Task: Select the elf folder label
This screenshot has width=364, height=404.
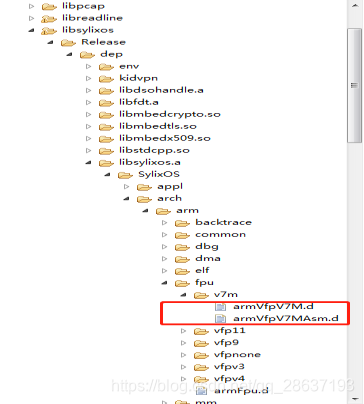Action: pos(202,270)
